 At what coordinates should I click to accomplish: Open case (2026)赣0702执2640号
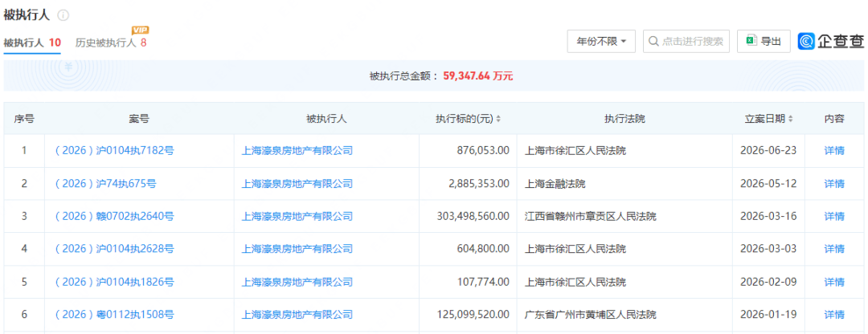(114, 216)
